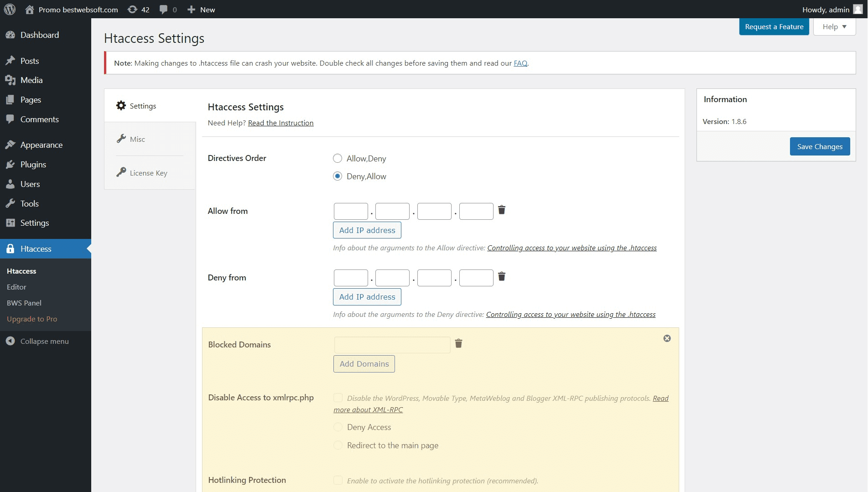Image resolution: width=868 pixels, height=492 pixels.
Task: Open the Plugins menu in sidebar
Action: click(x=33, y=164)
